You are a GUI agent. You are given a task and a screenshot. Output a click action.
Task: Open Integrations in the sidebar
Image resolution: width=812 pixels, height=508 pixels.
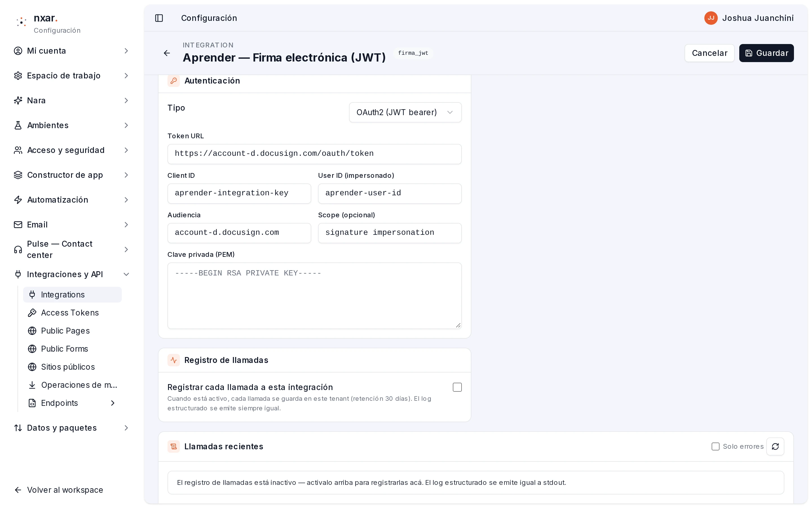[72, 295]
